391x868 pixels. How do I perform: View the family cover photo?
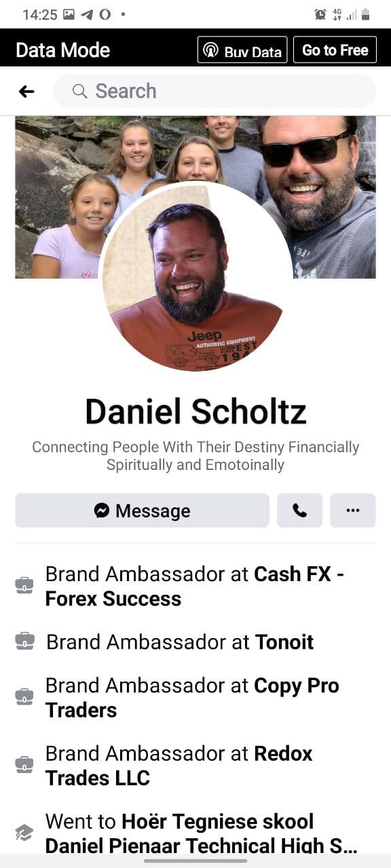[195, 197]
